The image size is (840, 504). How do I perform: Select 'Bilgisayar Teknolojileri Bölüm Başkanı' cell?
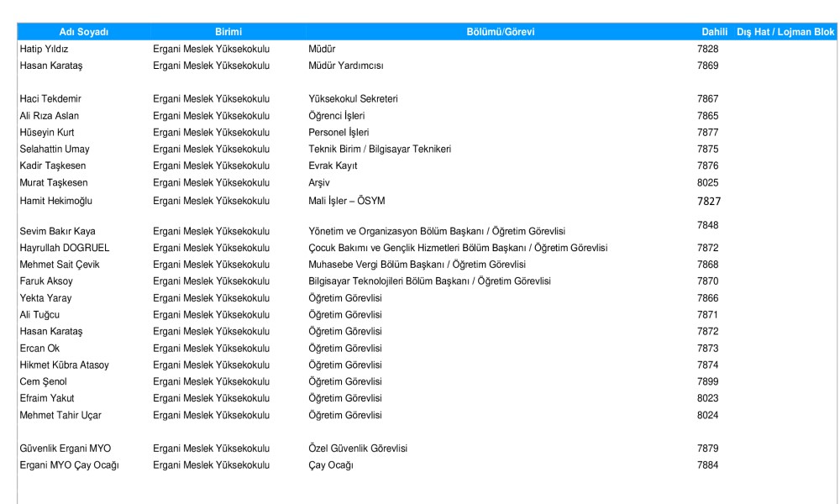[388, 281]
